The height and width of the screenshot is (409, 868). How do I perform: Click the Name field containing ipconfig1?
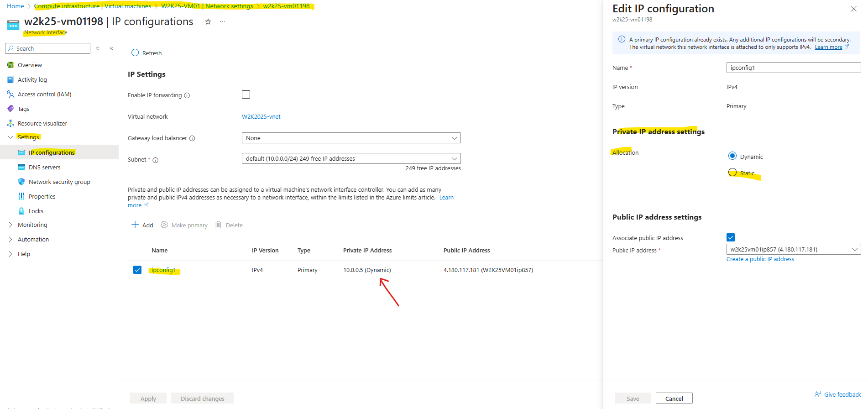click(794, 68)
